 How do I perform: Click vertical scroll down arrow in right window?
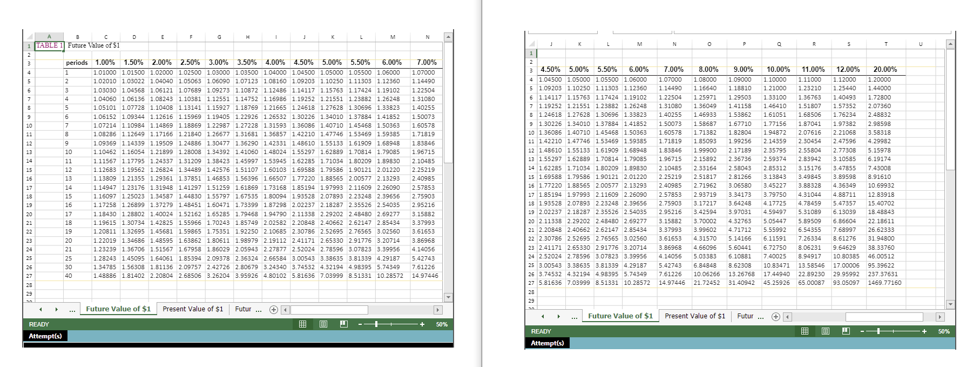pyautogui.click(x=951, y=304)
